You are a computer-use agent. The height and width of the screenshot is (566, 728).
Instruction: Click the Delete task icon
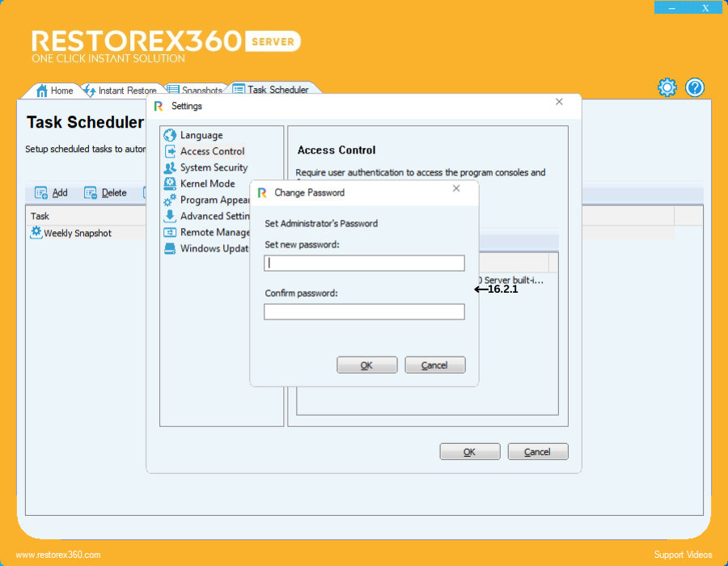pyautogui.click(x=90, y=192)
